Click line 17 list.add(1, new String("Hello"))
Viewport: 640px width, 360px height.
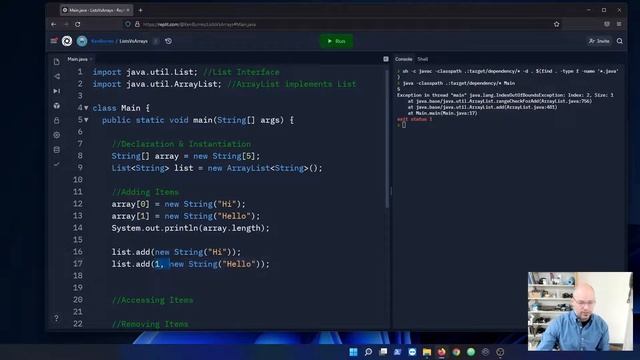point(191,264)
